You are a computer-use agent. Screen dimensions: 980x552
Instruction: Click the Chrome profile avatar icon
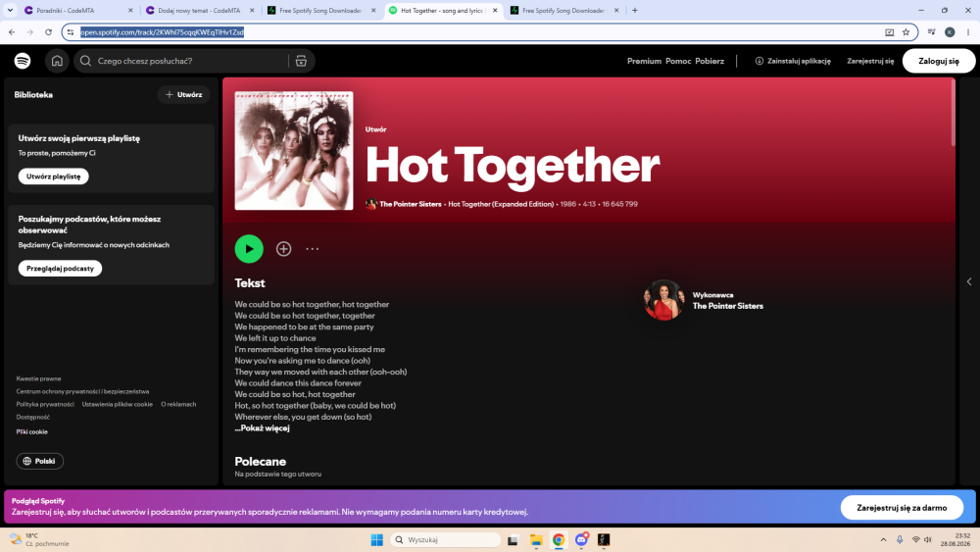click(950, 32)
